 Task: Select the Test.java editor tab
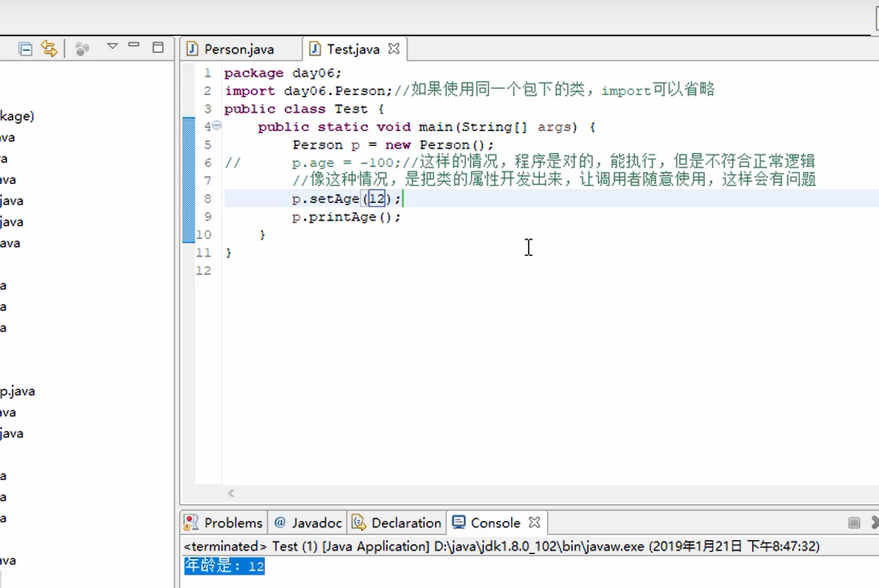353,49
